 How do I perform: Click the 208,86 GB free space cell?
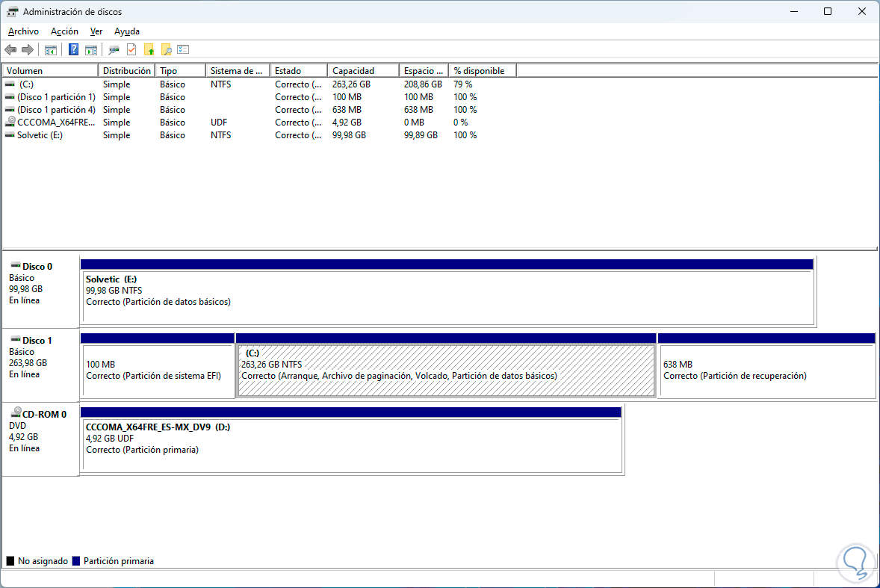[423, 84]
